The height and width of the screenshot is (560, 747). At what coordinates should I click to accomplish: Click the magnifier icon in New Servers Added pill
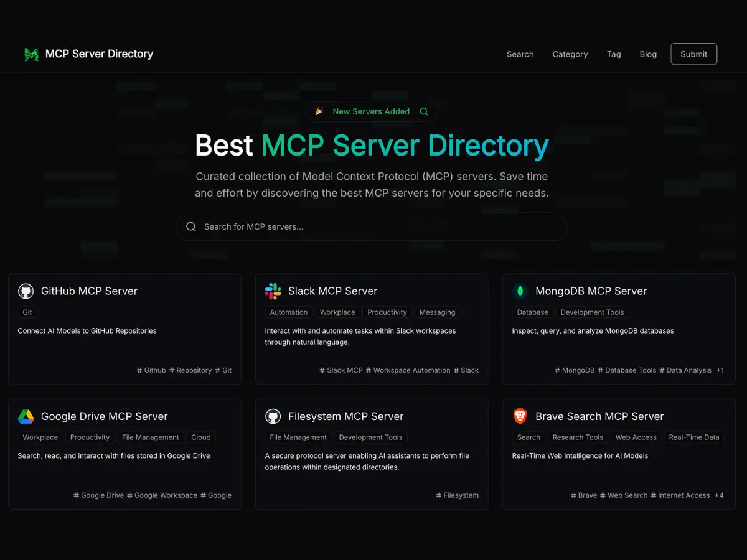coord(424,111)
